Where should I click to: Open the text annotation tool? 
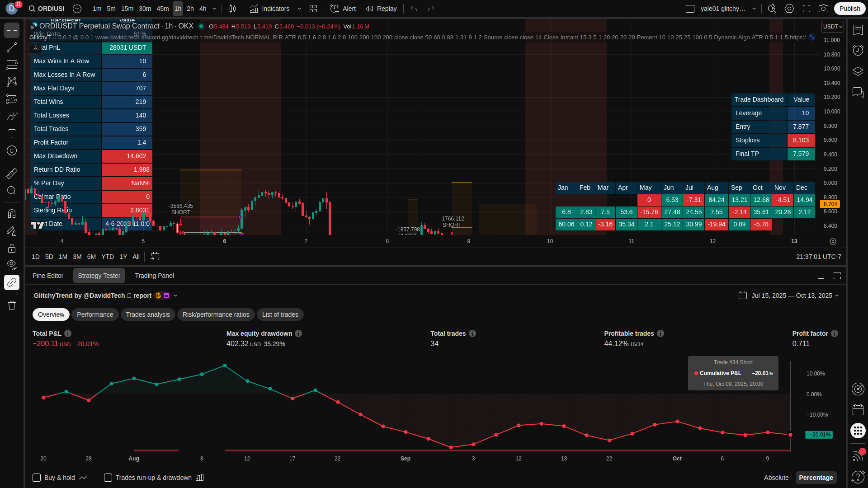(x=12, y=133)
